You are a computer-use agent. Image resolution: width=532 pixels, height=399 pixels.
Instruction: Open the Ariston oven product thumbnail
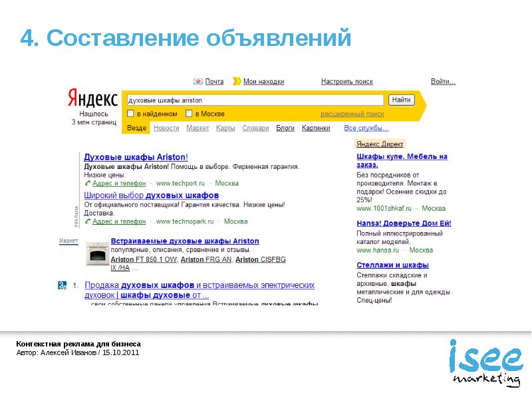pos(97,254)
